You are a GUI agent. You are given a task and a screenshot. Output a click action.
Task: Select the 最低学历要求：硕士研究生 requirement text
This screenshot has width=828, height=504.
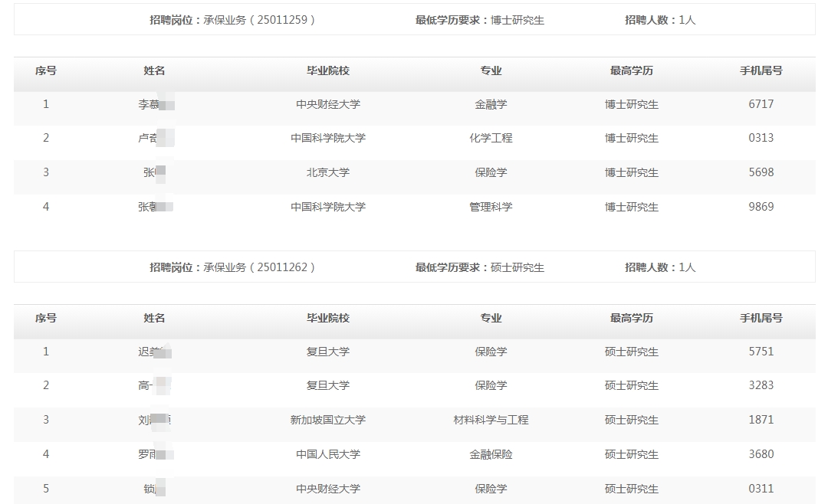pos(480,267)
